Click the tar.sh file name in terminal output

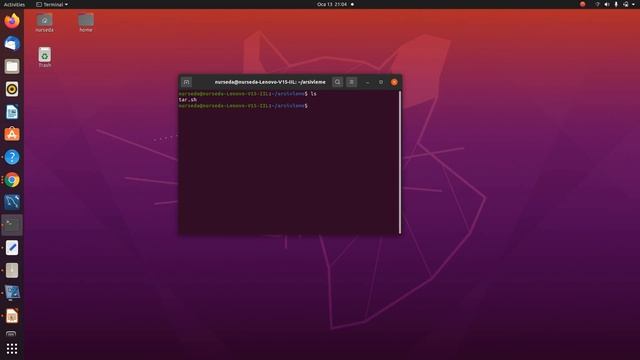[x=188, y=100]
